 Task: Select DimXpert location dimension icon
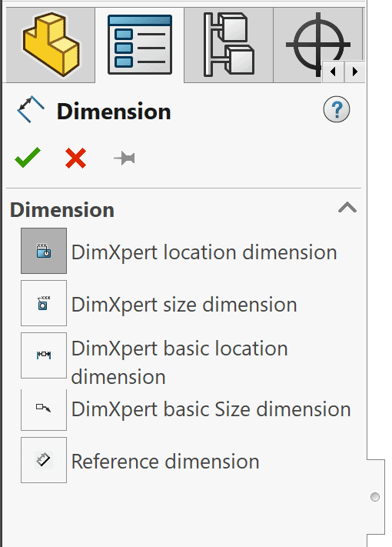pos(44,251)
